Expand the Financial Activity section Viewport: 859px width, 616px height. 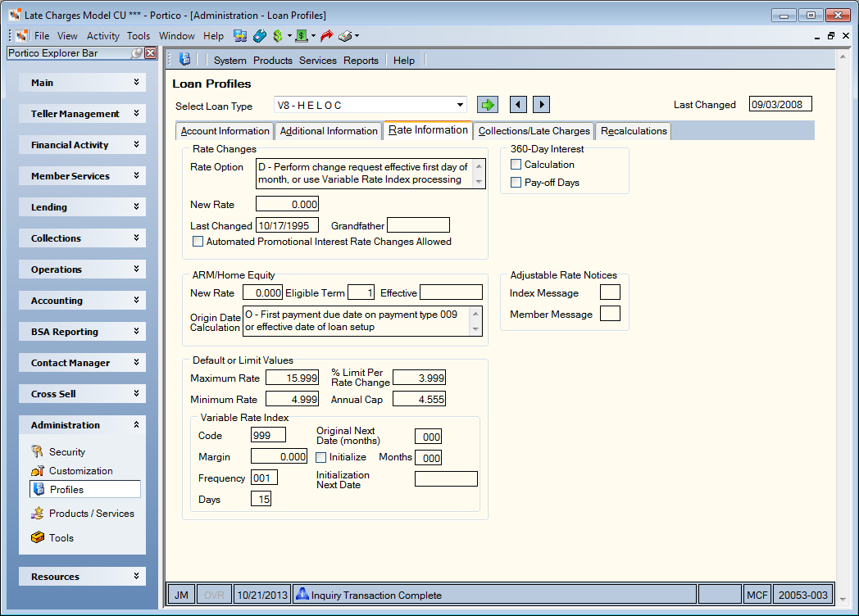click(x=82, y=145)
